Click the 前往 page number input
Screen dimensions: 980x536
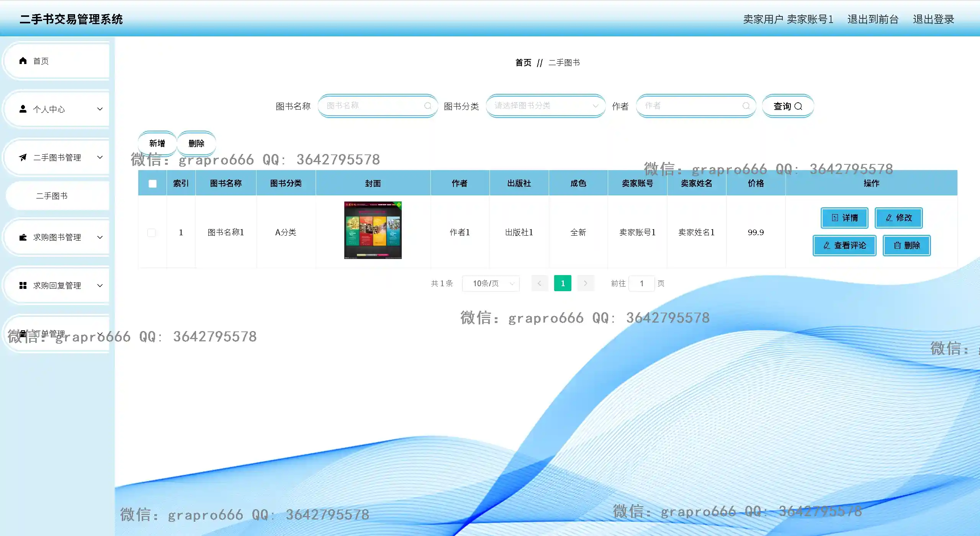pos(641,284)
